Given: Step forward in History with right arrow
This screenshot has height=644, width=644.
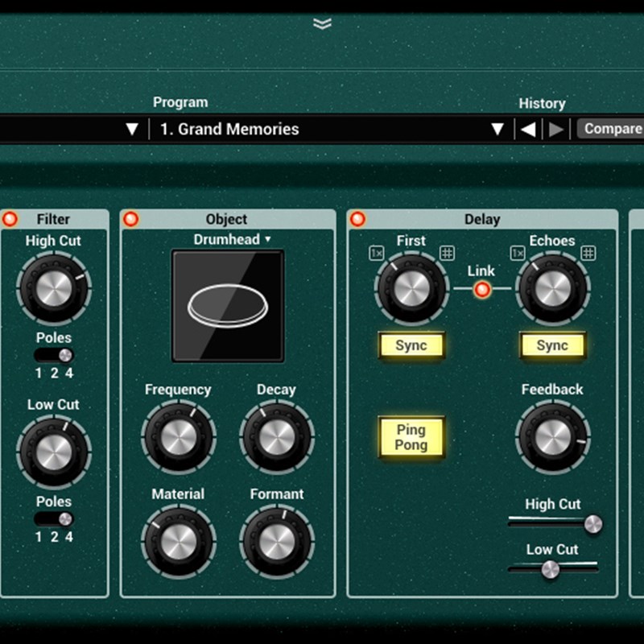Looking at the screenshot, I should tap(555, 130).
